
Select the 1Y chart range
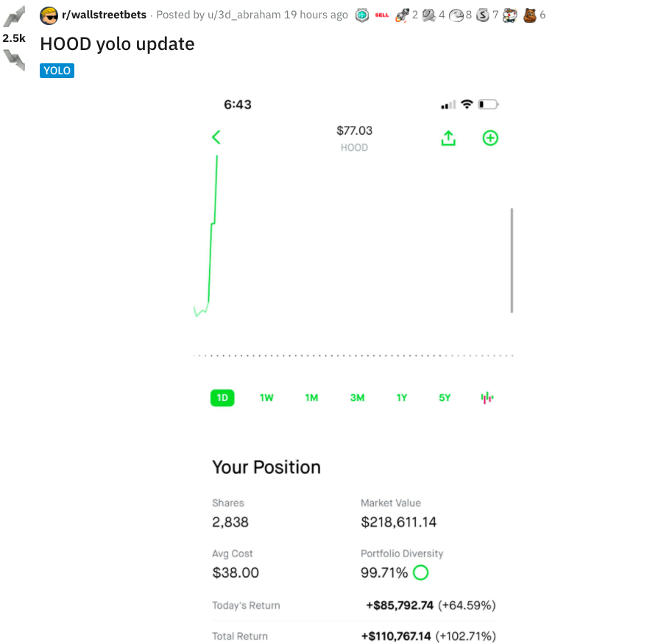(401, 397)
